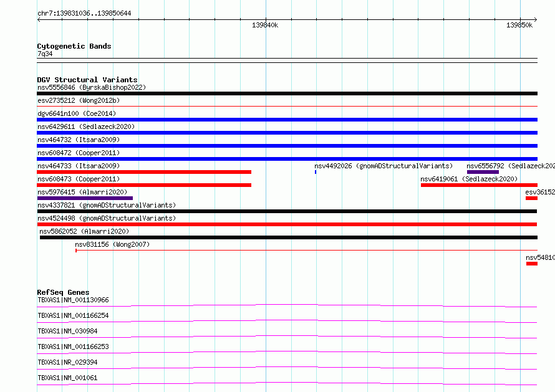The image size is (555, 392).
Task: Click variant label nsv6419061 (Sedlazeck2020)
Action: [x=469, y=179]
